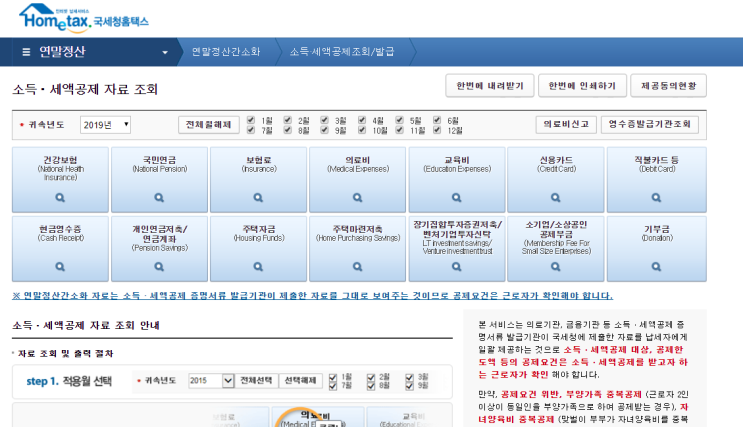
Task: Open the 건강보험 (National Health Insurance) tile
Action: 60,180
